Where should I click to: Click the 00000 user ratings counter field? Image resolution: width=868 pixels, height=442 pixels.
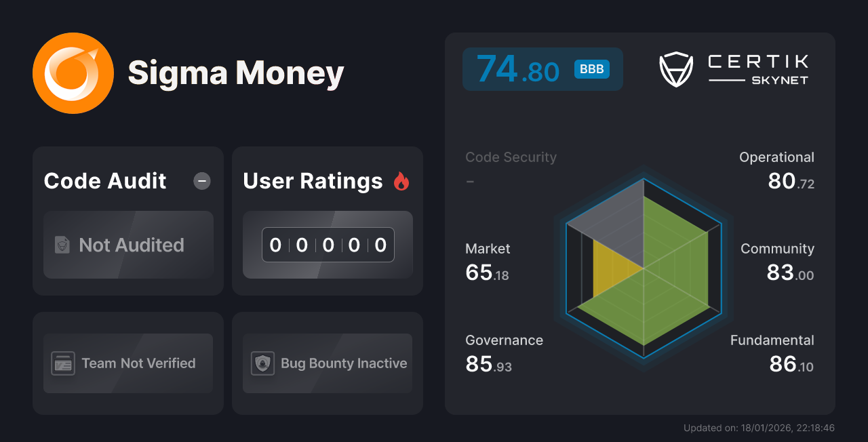pos(328,245)
